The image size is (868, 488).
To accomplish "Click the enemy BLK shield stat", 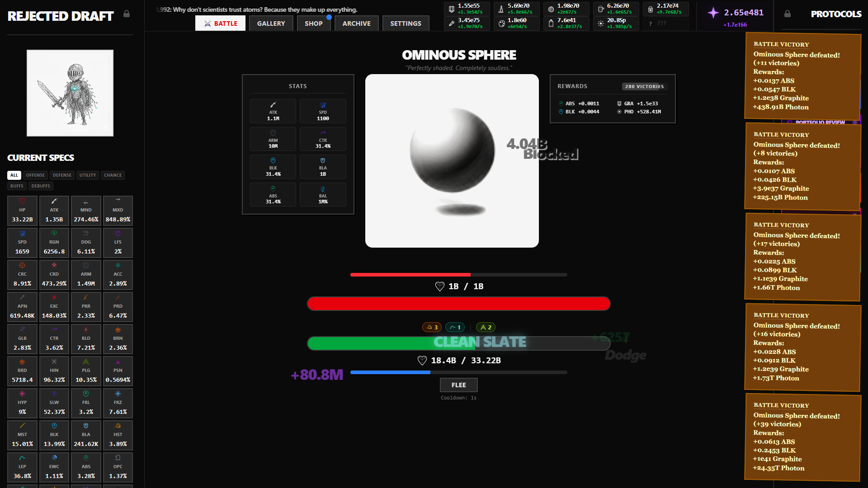I will [273, 167].
